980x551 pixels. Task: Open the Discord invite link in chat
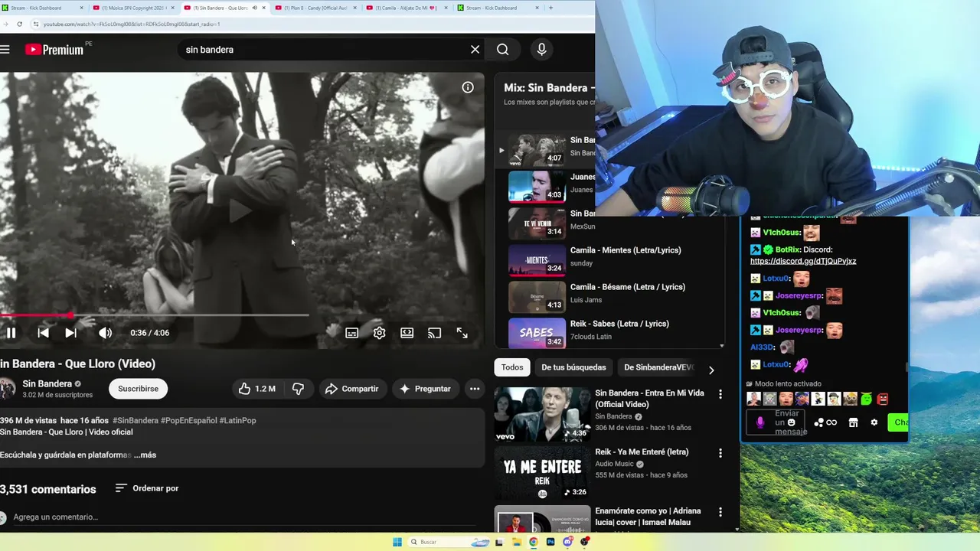(x=803, y=261)
